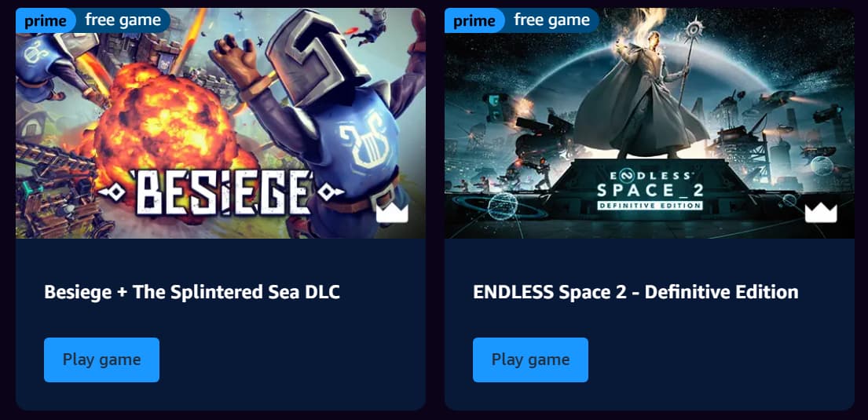The width and height of the screenshot is (868, 420).
Task: Select the free game label on ENDLESS Space card
Action: (x=552, y=20)
